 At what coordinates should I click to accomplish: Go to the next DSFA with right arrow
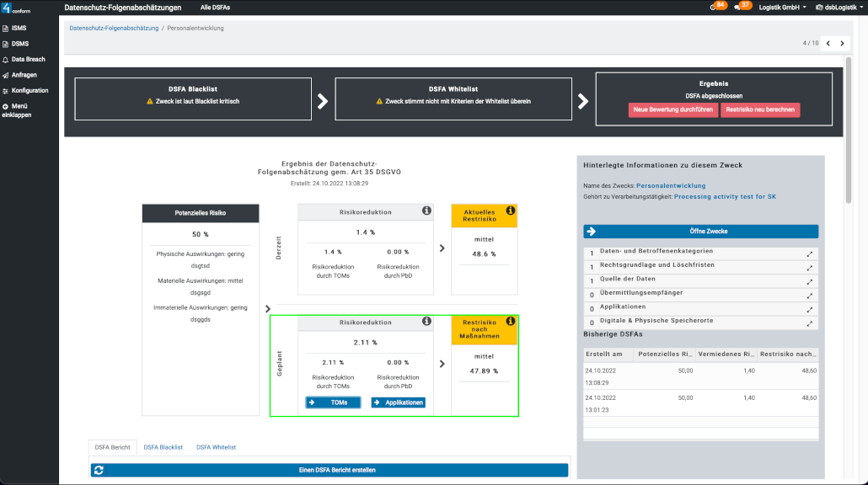pyautogui.click(x=842, y=43)
